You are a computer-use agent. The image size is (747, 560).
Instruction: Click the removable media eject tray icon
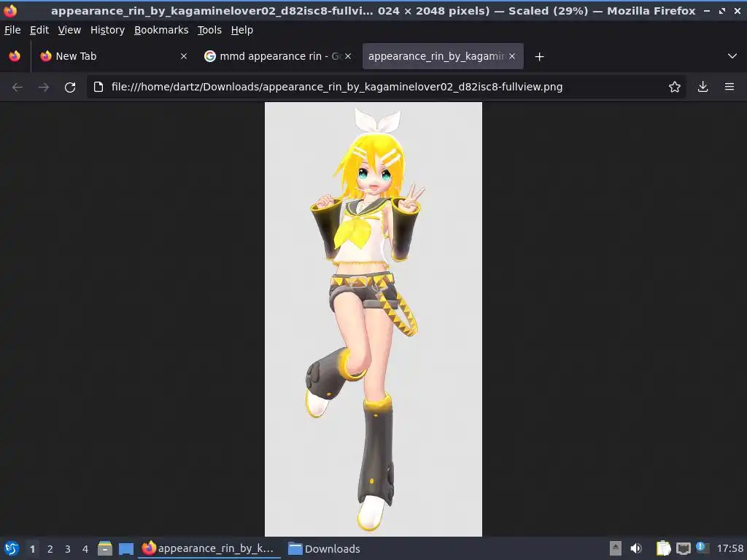616,548
